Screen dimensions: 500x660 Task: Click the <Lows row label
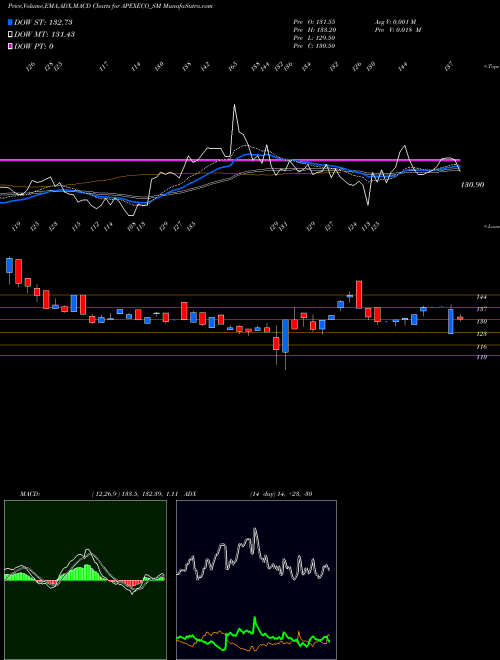(x=492, y=226)
